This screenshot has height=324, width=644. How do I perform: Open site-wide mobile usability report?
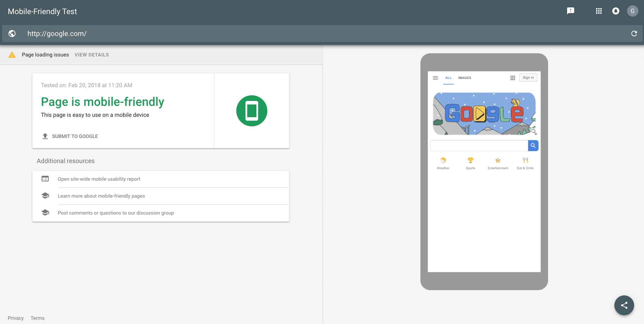click(99, 179)
